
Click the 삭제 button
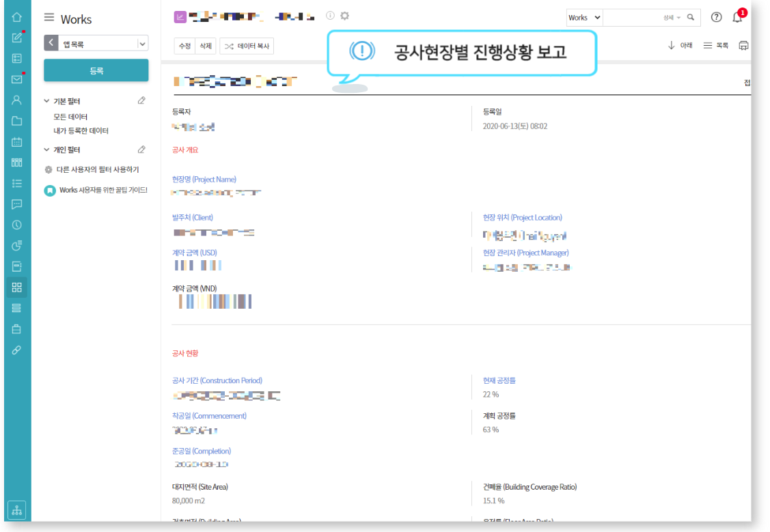tap(206, 46)
